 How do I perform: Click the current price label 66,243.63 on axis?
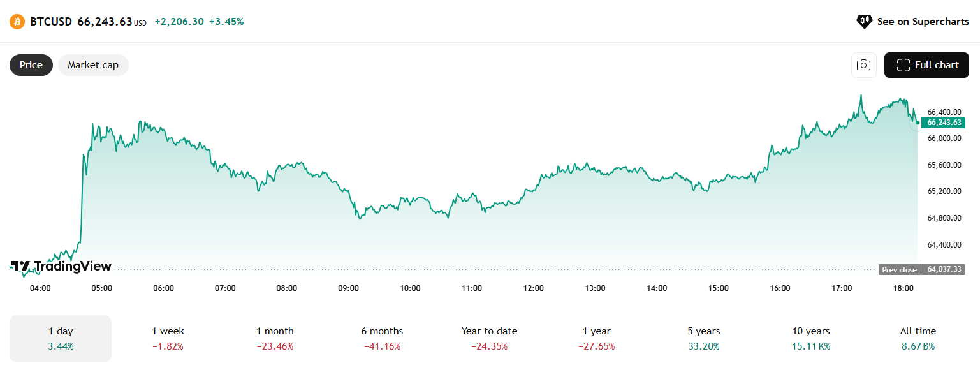944,123
